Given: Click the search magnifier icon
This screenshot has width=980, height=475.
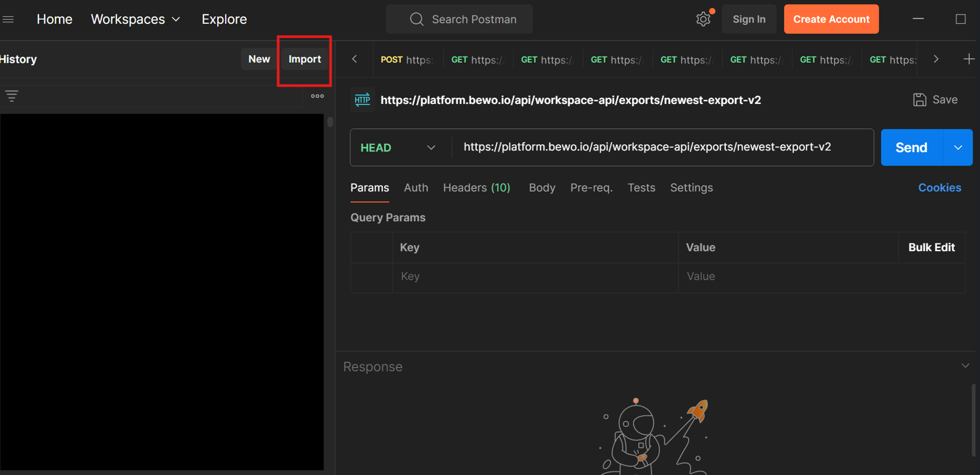Looking at the screenshot, I should (417, 19).
